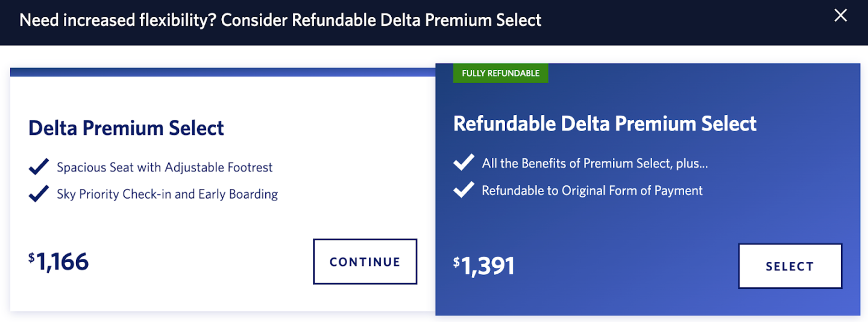Click Spacious Seat with Adjustable Footrest text
The width and height of the screenshot is (868, 322).
pyautogui.click(x=165, y=167)
